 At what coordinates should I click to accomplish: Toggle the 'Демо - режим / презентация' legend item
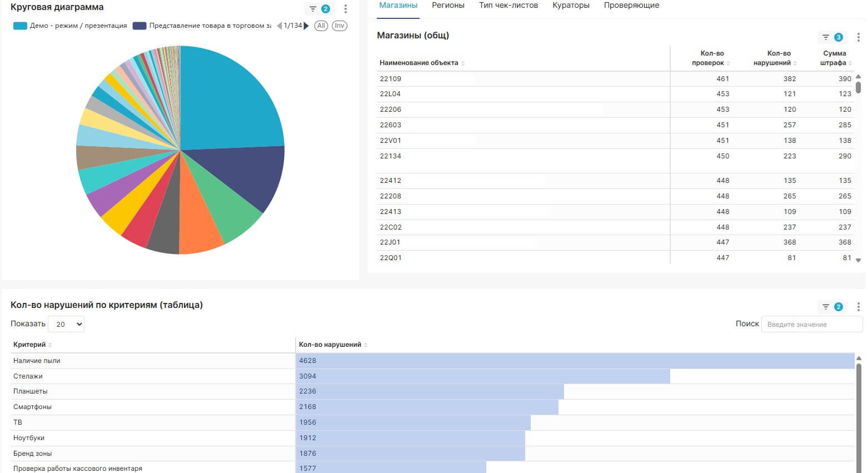[71, 26]
